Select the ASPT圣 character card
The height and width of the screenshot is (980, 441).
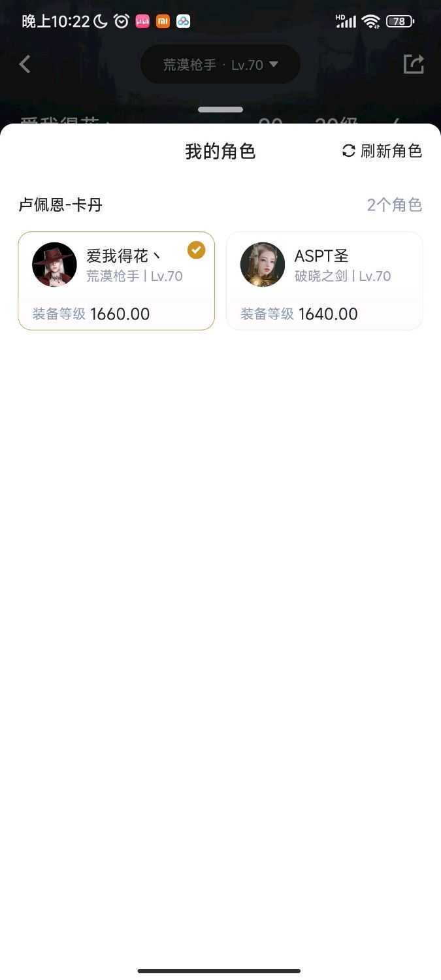tap(324, 281)
